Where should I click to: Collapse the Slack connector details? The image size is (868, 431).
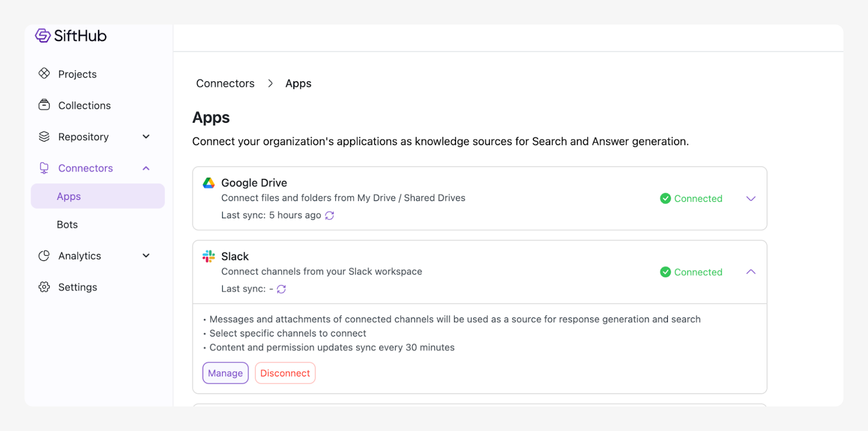click(x=750, y=272)
